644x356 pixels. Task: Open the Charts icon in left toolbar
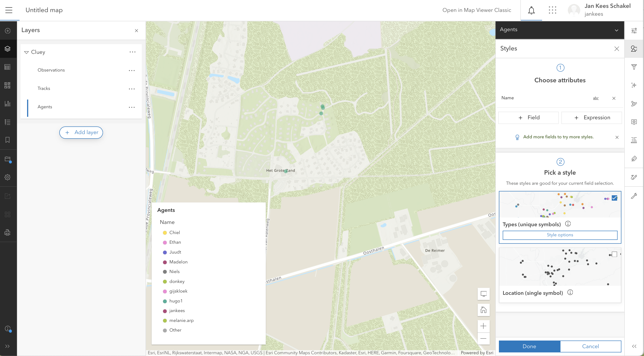tap(7, 104)
